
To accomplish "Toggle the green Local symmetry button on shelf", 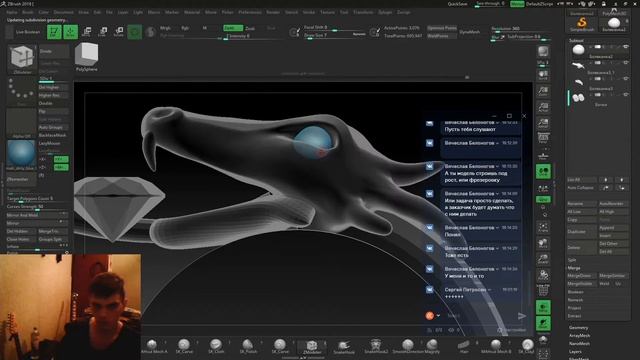I will [543, 171].
